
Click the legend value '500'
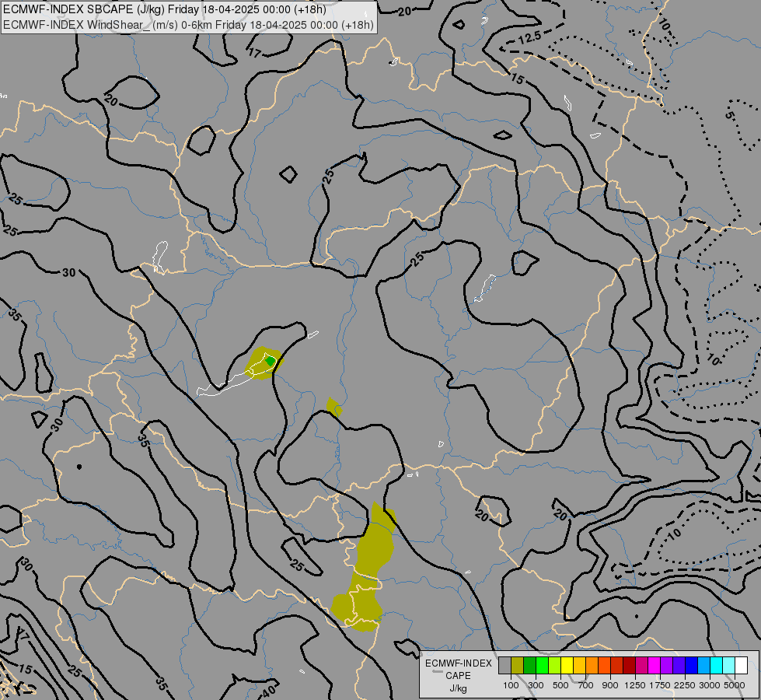560,685
